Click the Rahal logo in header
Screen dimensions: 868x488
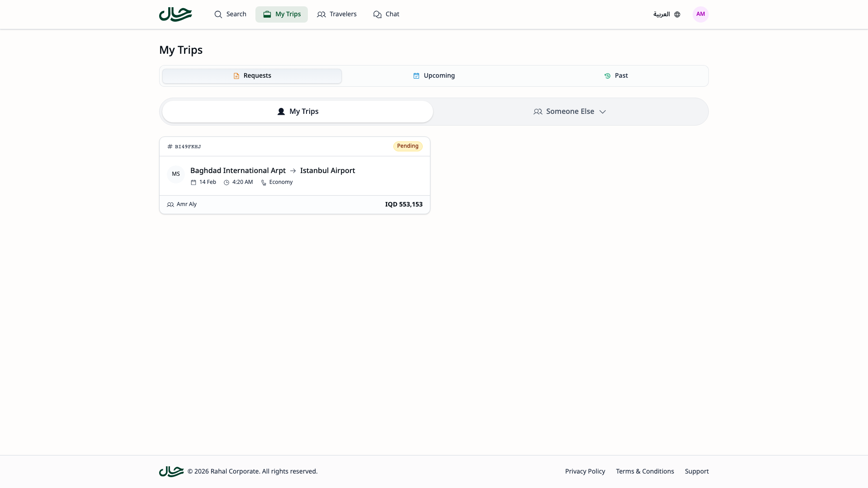175,14
